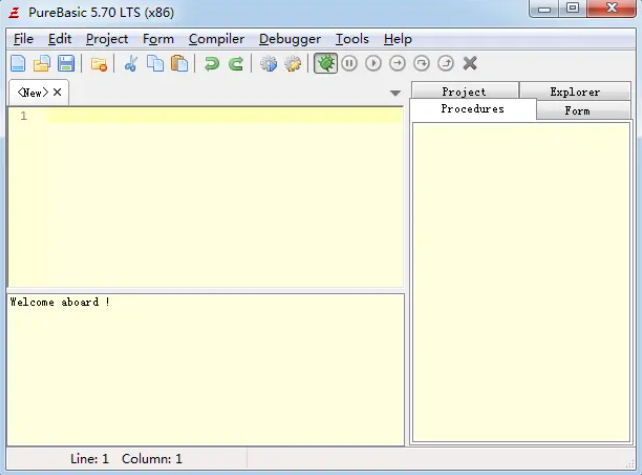
Task: Close the <New> file tab
Action: [x=57, y=92]
